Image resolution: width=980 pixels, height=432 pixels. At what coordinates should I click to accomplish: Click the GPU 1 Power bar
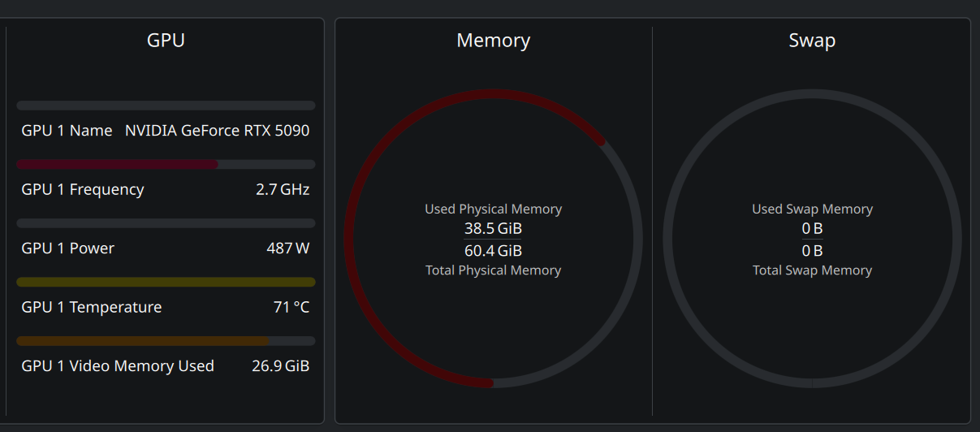tap(166, 223)
